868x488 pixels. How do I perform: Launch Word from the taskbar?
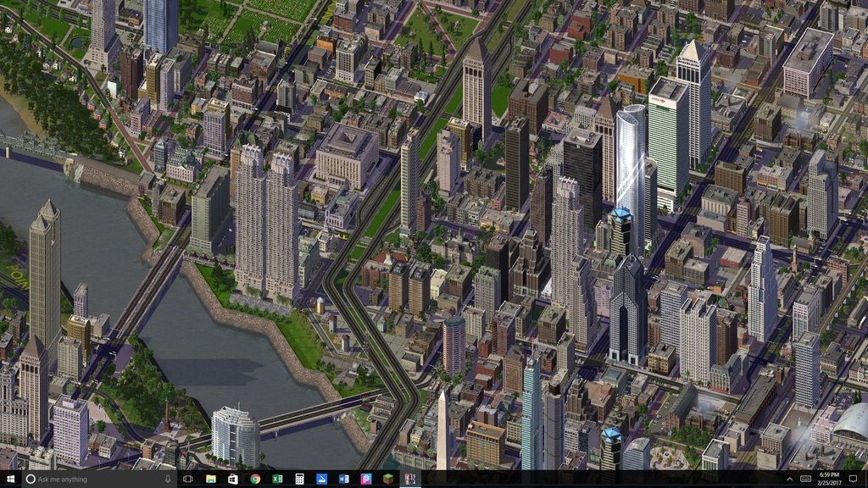pyautogui.click(x=344, y=480)
